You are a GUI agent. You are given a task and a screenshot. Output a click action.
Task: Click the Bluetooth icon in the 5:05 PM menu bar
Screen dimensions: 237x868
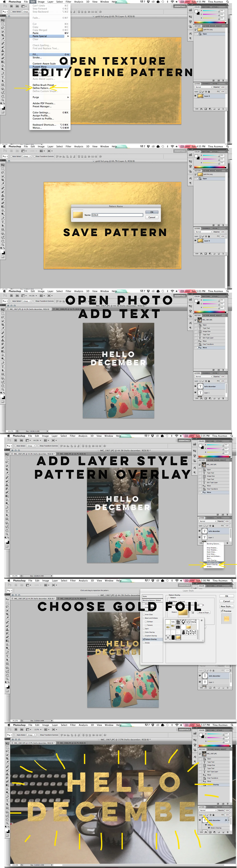pos(172,436)
